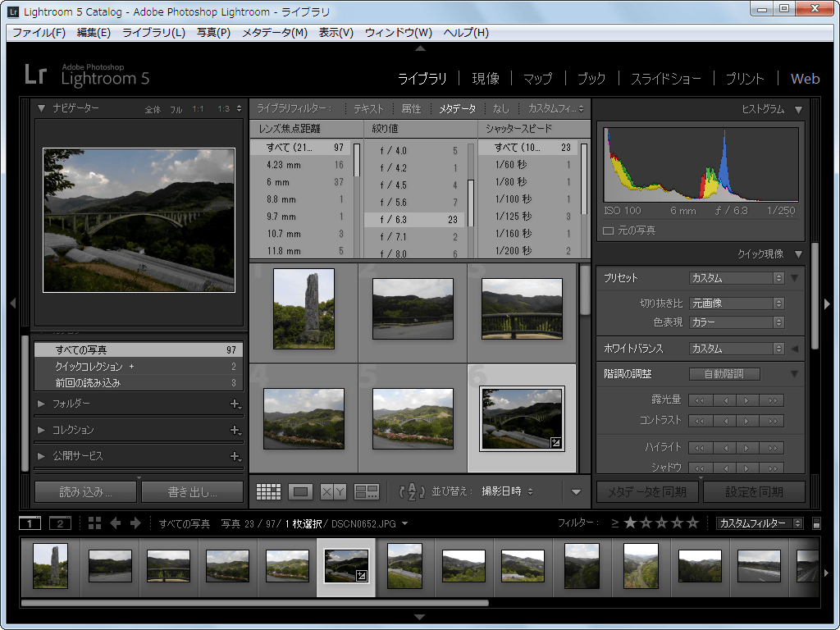This screenshot has height=630, width=840.
Task: Select second window display 2
Action: point(60,523)
